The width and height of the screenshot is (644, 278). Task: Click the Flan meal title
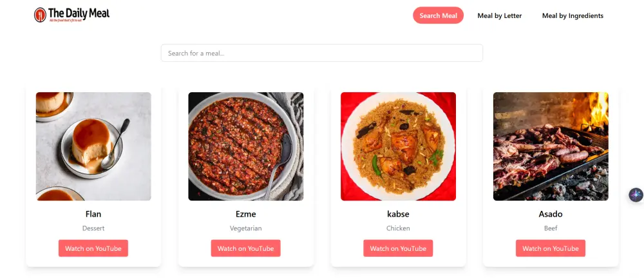(93, 214)
